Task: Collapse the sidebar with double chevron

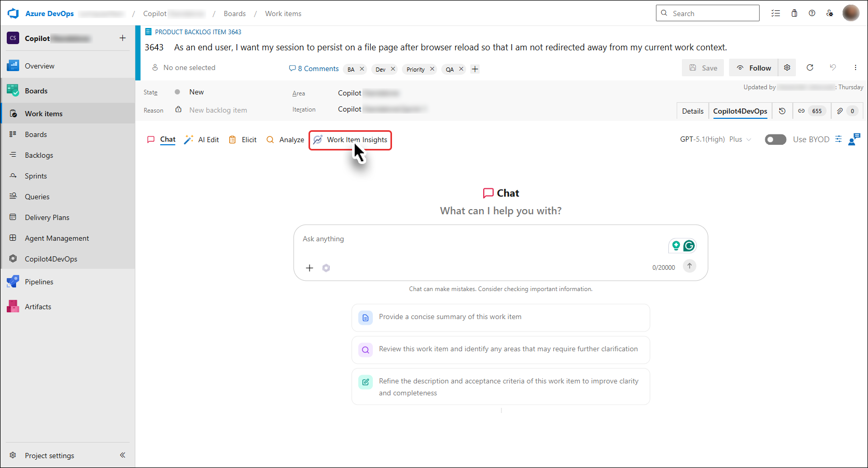Action: point(123,455)
